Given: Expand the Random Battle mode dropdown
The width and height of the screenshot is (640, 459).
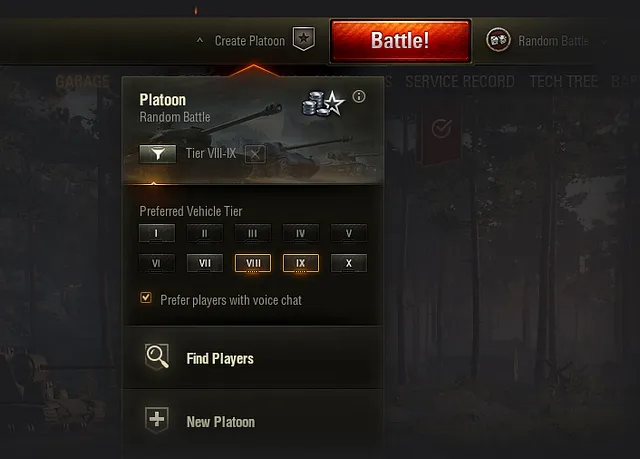Looking at the screenshot, I should 604,41.
